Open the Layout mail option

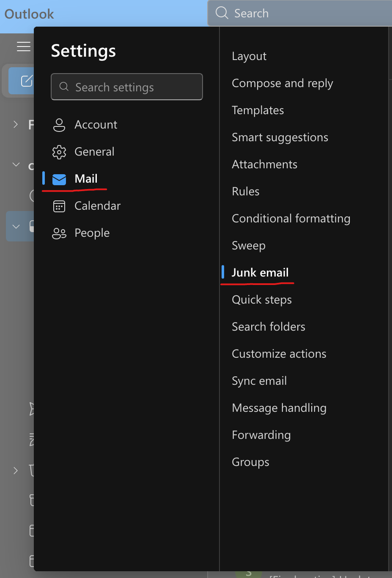[249, 56]
